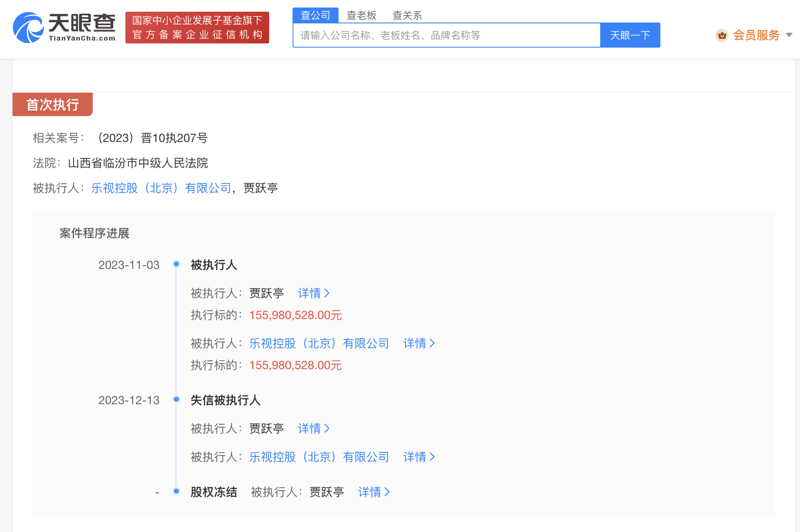
Task: Open 详情 for 乐视控股 under 2023-11-03
Action: coord(419,344)
